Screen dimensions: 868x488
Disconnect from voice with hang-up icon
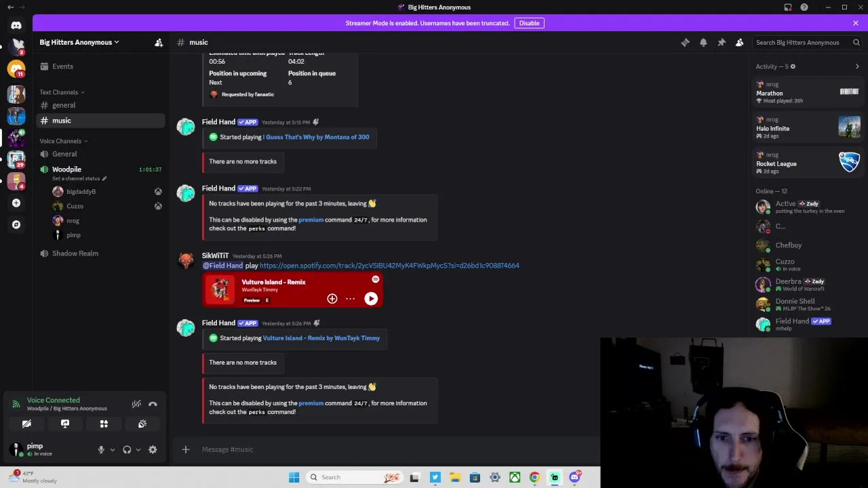click(153, 404)
